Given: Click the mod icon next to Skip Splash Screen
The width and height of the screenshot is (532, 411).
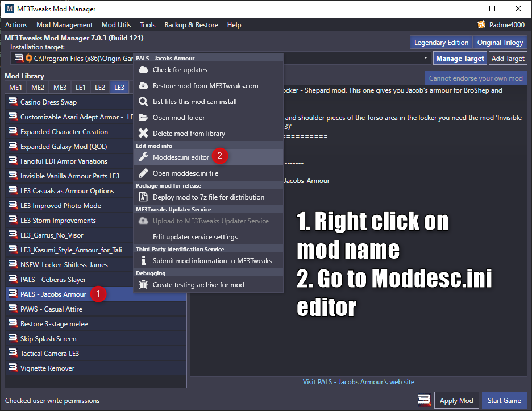Looking at the screenshot, I should point(13,338).
